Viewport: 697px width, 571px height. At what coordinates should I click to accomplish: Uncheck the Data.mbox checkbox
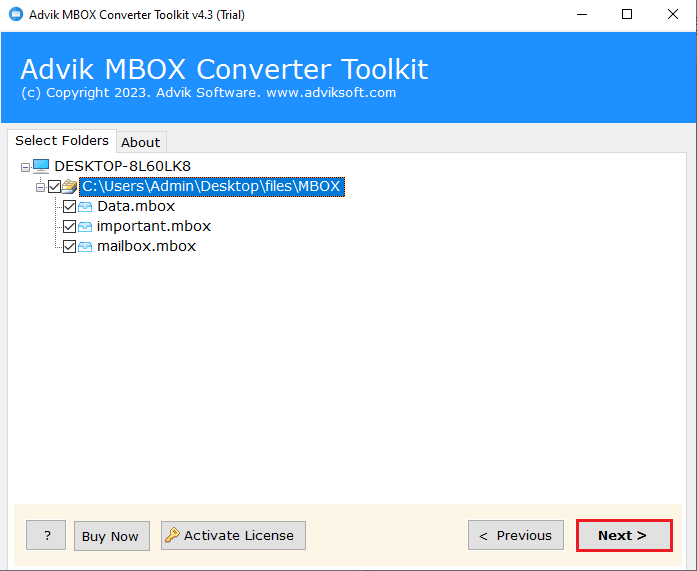point(69,207)
